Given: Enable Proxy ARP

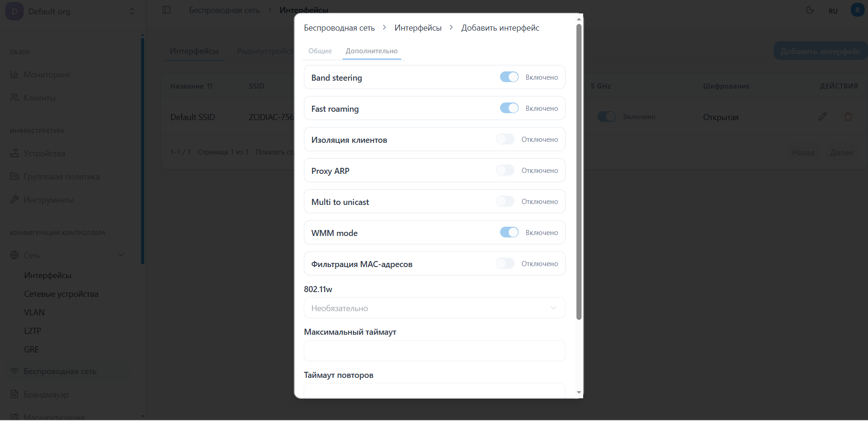Looking at the screenshot, I should pos(505,170).
